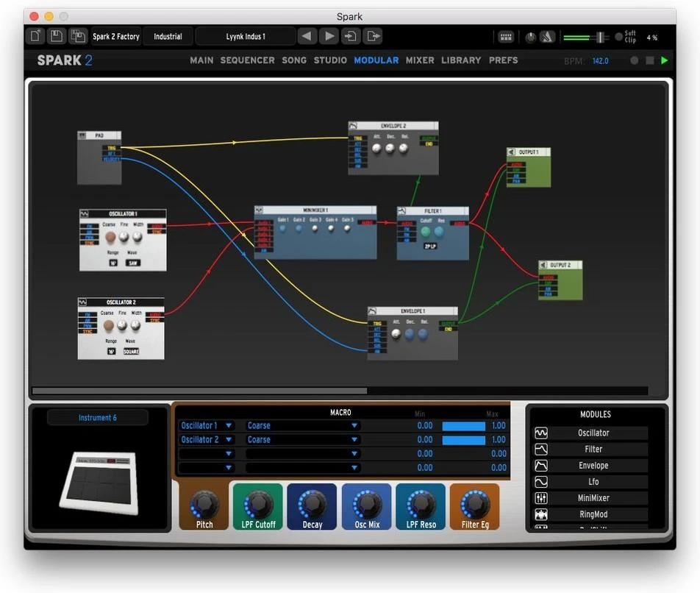Screen dimensions: 700x593
Task: Click the waveform icon on Oscillator 2 header
Action: [x=82, y=302]
